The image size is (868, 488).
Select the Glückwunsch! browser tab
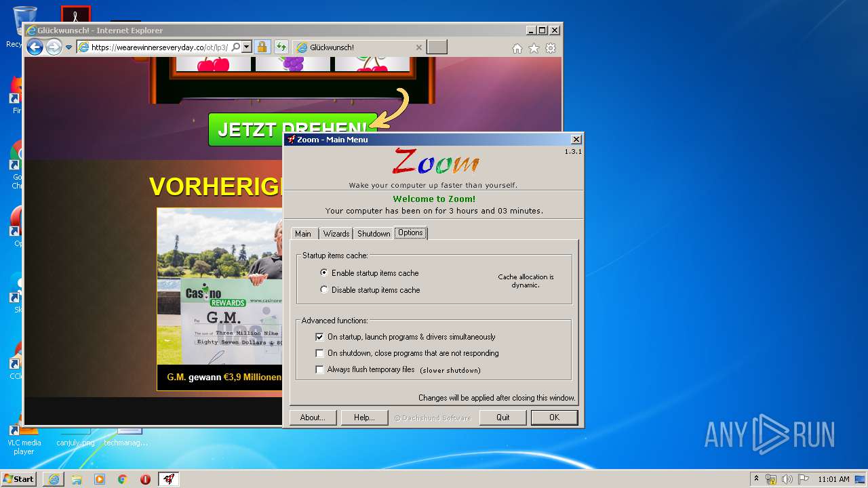(359, 47)
